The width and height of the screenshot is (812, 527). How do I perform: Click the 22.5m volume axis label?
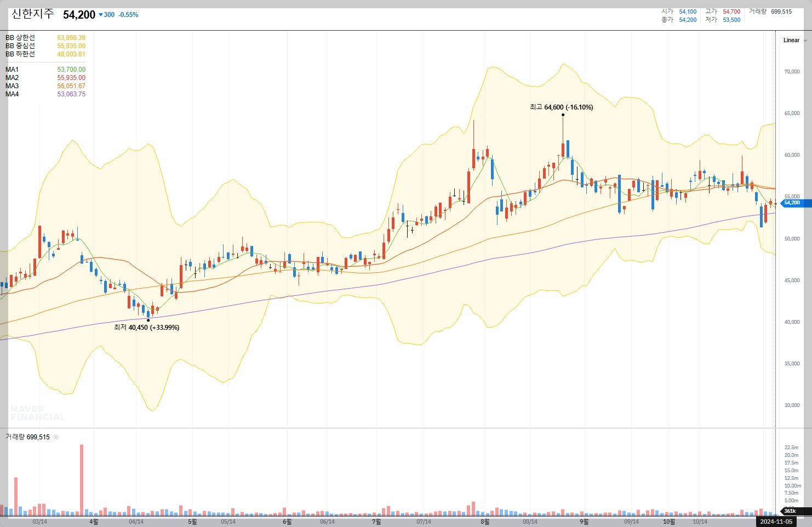click(x=791, y=448)
